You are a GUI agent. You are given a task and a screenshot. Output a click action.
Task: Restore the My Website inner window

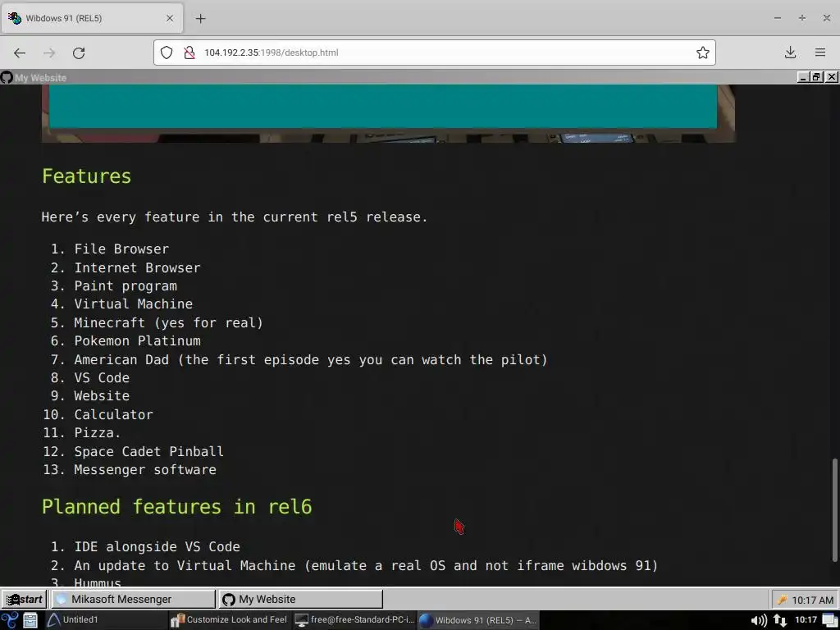coord(816,77)
